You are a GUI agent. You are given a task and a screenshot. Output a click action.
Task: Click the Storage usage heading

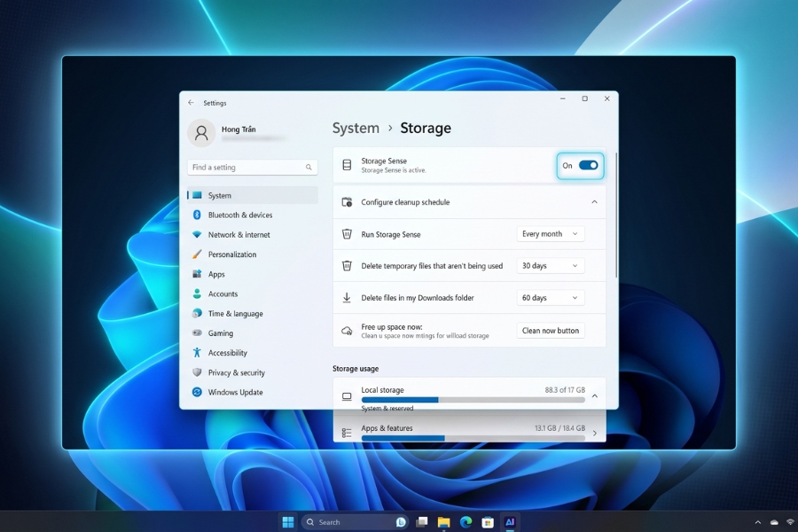pyautogui.click(x=356, y=369)
